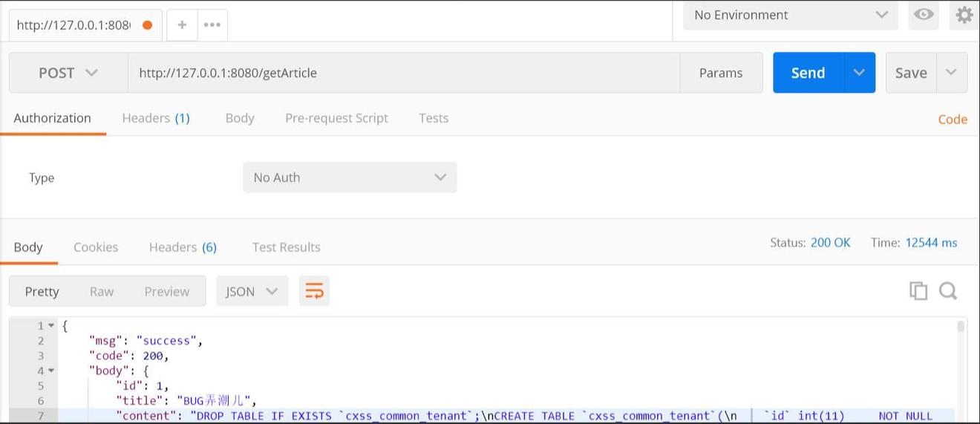Click the environment quick look eye icon
The image size is (980, 424).
click(x=924, y=15)
